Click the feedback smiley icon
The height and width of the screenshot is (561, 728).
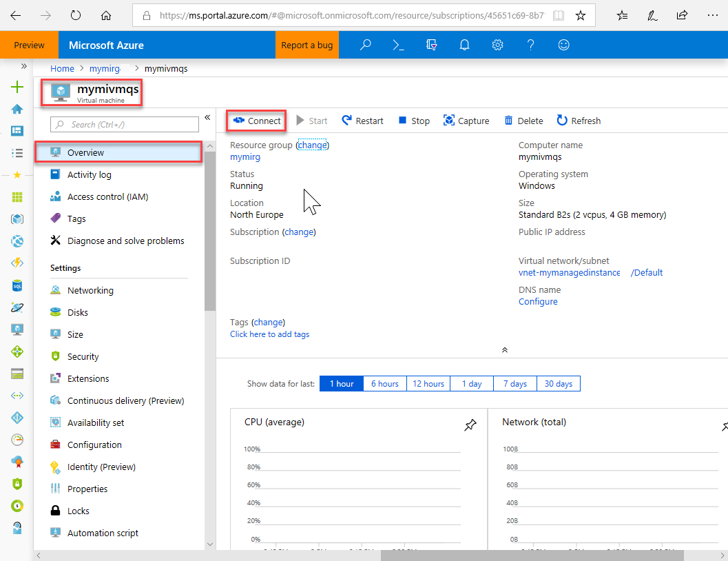pyautogui.click(x=563, y=45)
